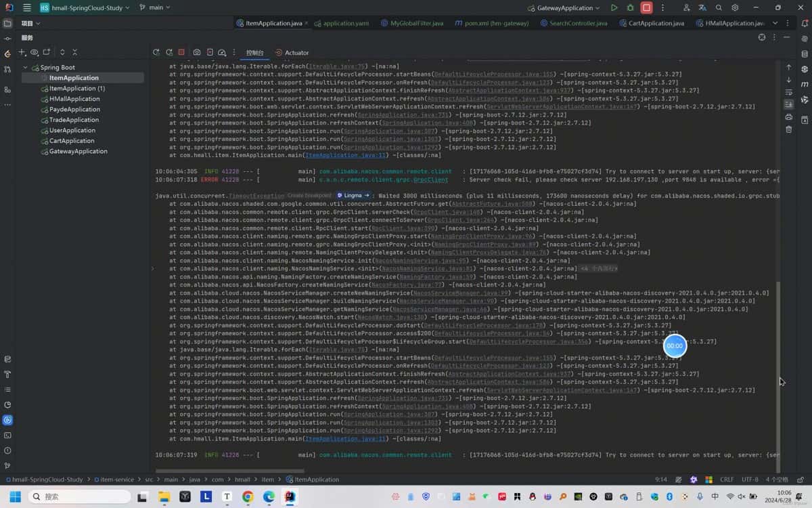Open the MyGlobalFilter.java editor tab

pyautogui.click(x=411, y=23)
